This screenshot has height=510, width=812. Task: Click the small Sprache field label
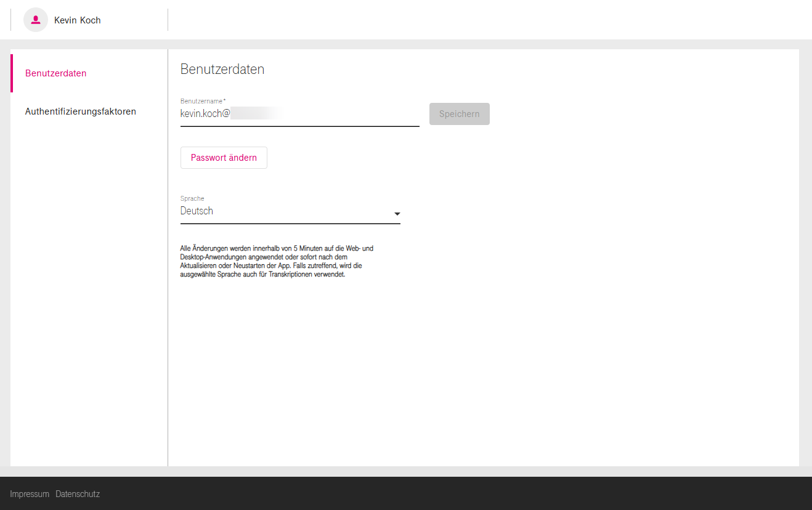point(192,198)
